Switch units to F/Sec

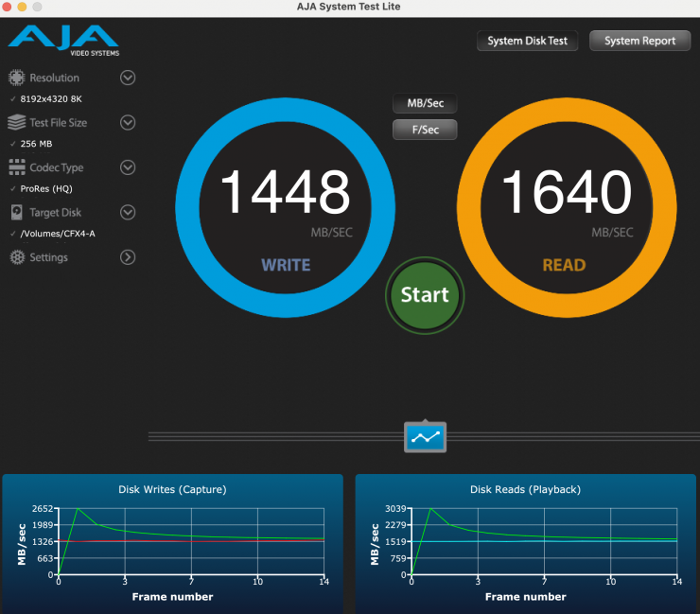[x=425, y=130]
